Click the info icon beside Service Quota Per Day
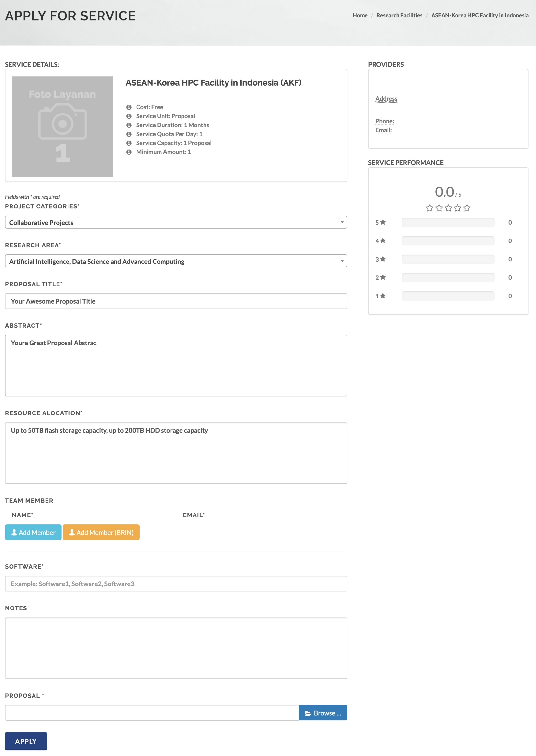 [129, 134]
